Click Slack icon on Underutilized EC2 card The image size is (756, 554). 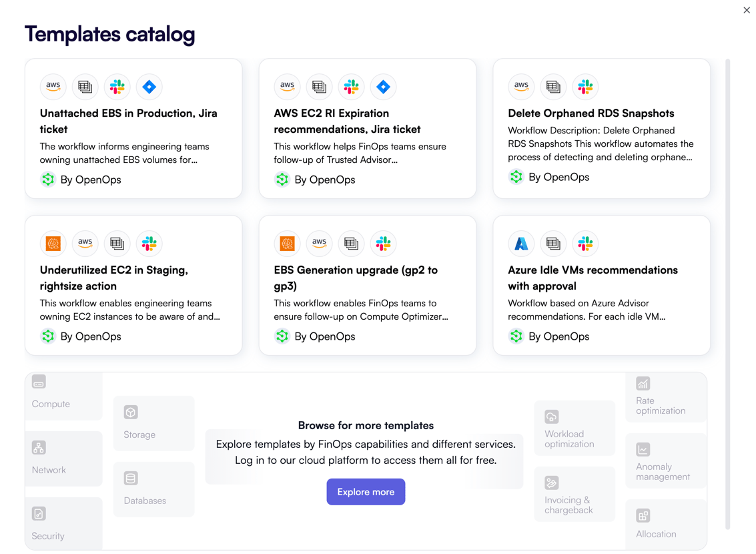(x=149, y=244)
